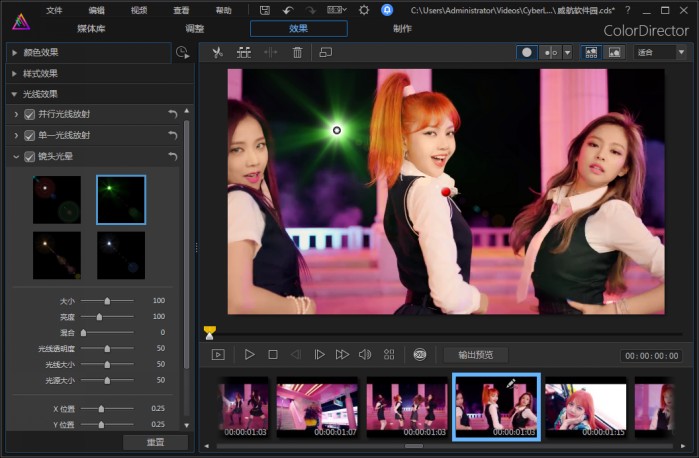Delete clip with the trash icon
This screenshot has width=699, height=458.
(297, 53)
